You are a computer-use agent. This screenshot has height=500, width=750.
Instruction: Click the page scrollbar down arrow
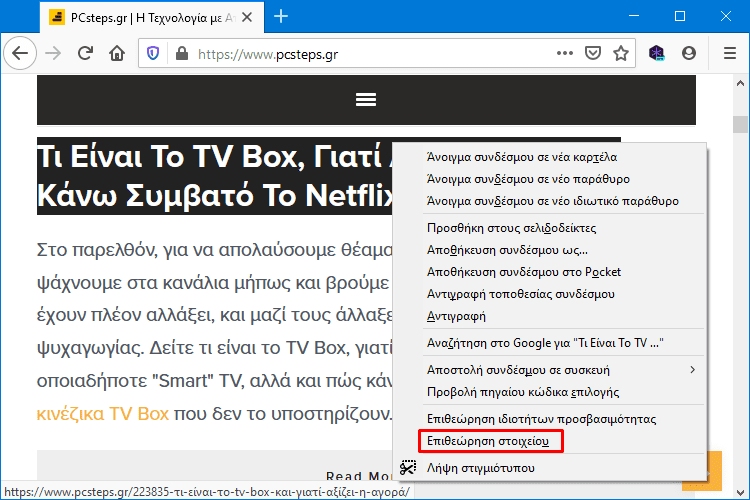pos(740,492)
